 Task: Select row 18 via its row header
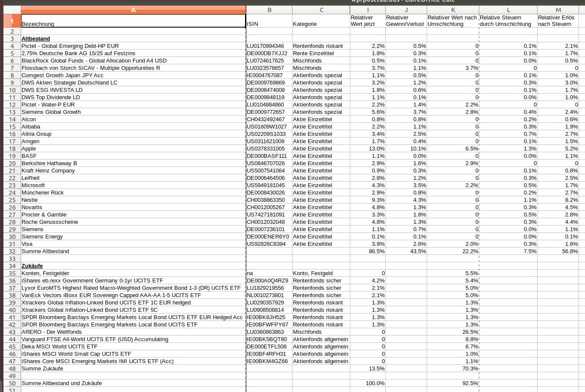pos(12,149)
